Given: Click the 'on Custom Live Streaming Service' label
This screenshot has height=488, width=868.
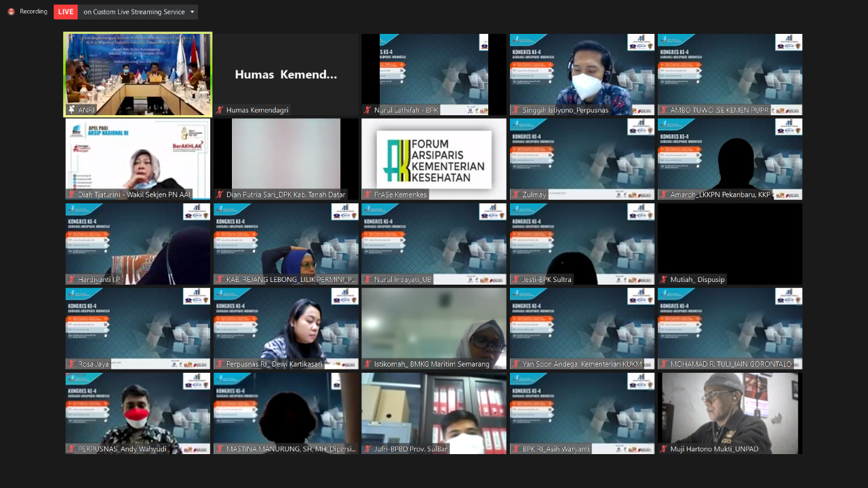Looking at the screenshot, I should point(132,12).
